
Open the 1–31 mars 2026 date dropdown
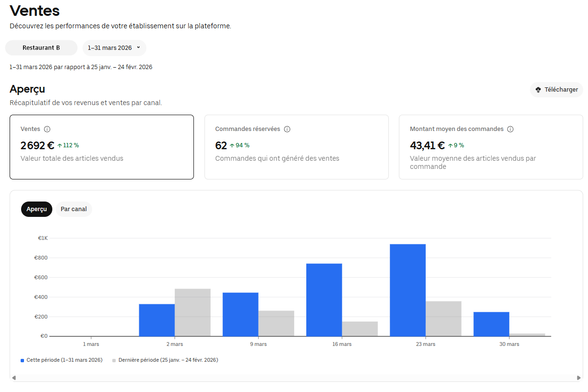pos(114,48)
